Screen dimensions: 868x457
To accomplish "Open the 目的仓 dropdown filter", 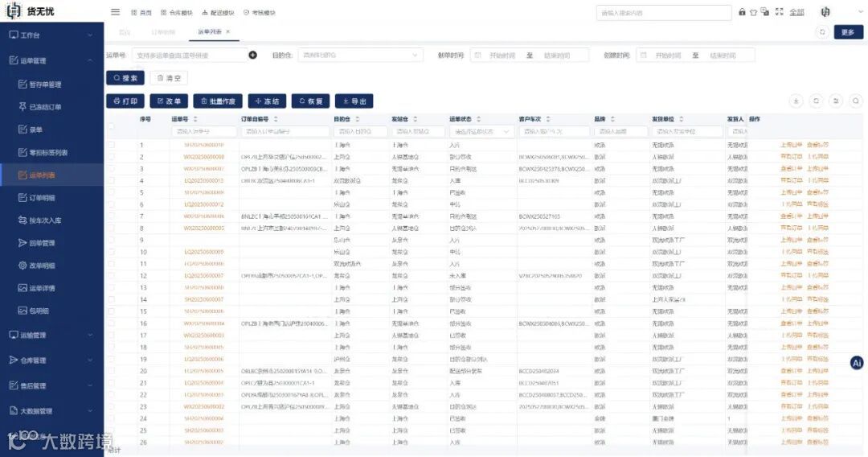I will coord(360,55).
